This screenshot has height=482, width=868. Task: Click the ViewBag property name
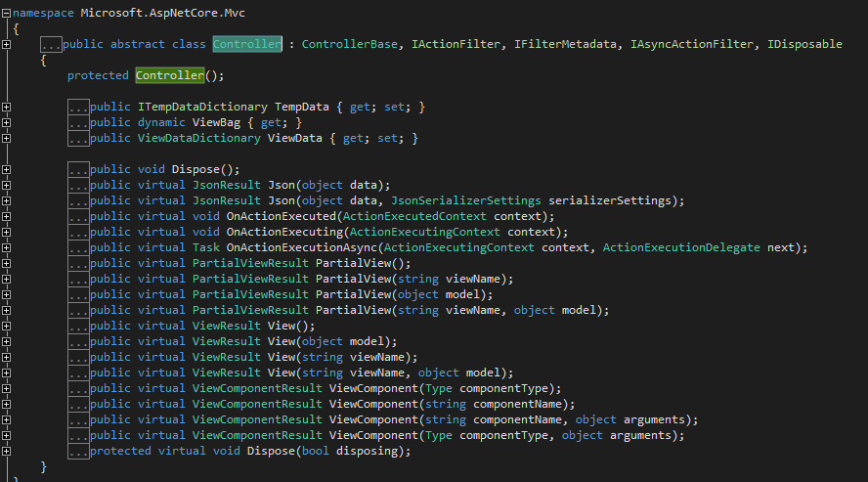(x=216, y=122)
